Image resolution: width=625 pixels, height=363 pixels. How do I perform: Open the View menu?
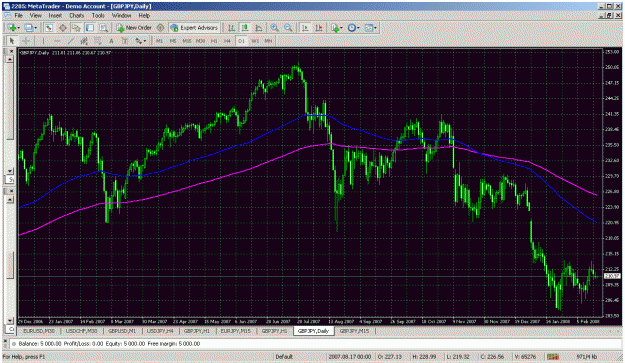click(35, 16)
